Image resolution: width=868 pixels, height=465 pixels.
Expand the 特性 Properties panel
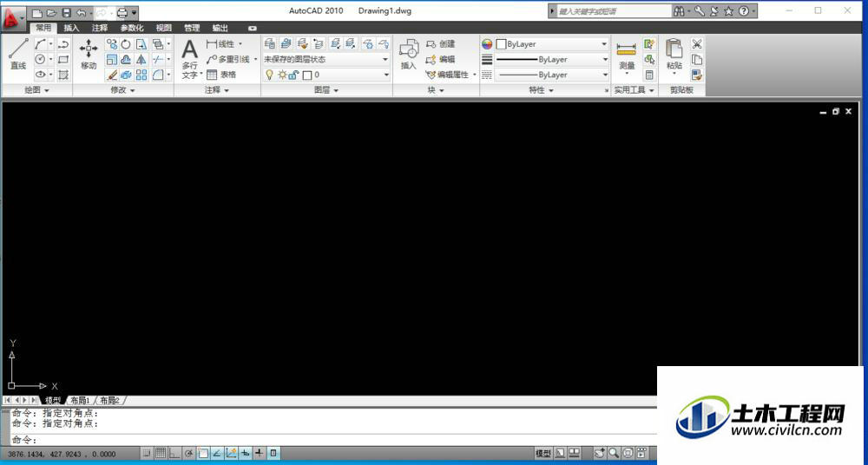[x=541, y=89]
